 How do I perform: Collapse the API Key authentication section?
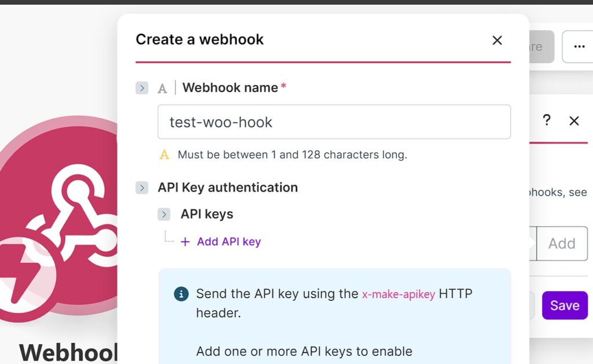(x=142, y=187)
